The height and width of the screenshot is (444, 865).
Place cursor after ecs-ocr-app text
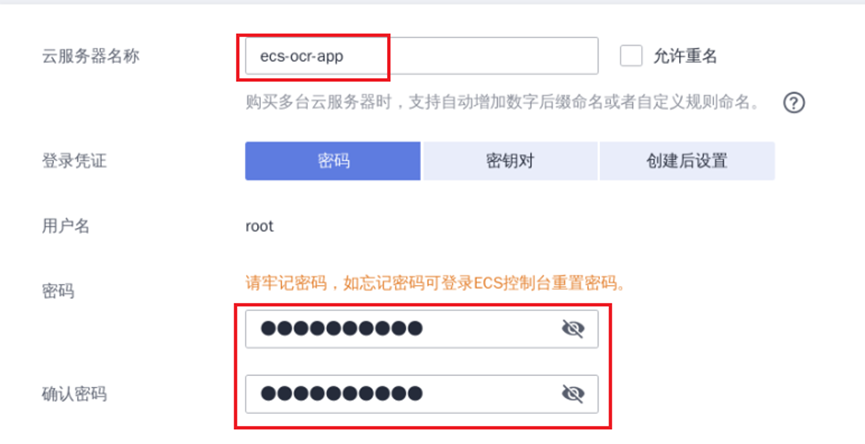345,56
